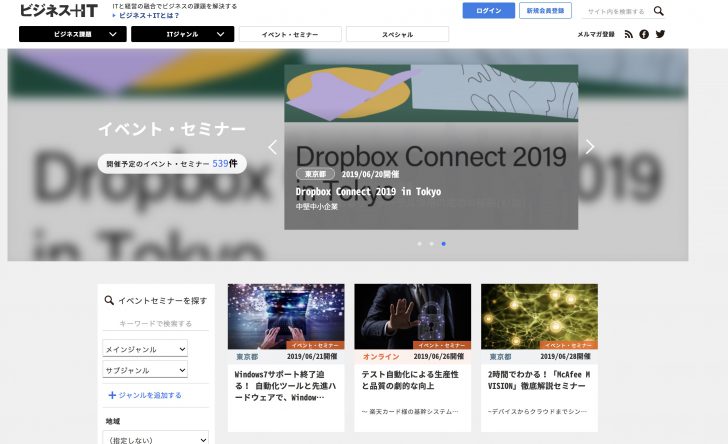Screen dimensions: 728x444
Task: Advance to next carousel slide arrow
Action: 590,147
